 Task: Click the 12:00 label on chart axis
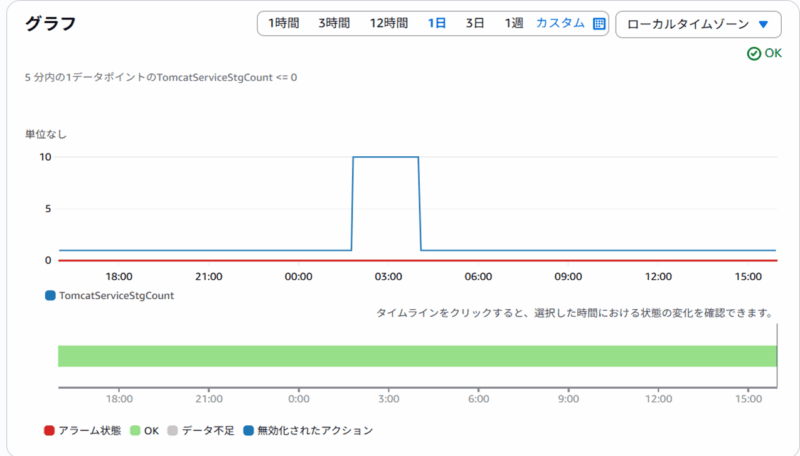(x=658, y=276)
